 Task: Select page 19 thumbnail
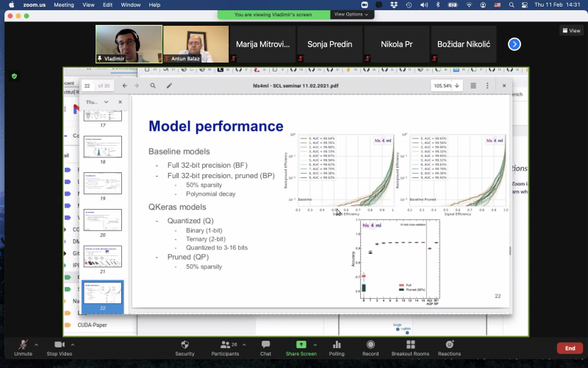[103, 183]
